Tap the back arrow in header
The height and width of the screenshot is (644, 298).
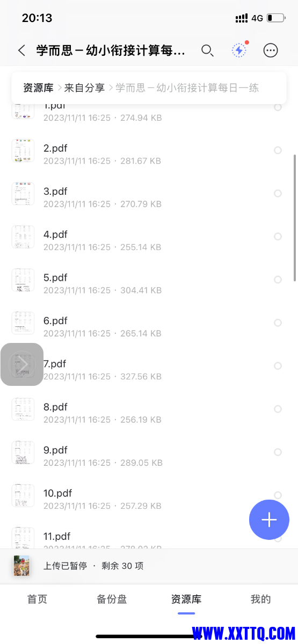tap(21, 50)
